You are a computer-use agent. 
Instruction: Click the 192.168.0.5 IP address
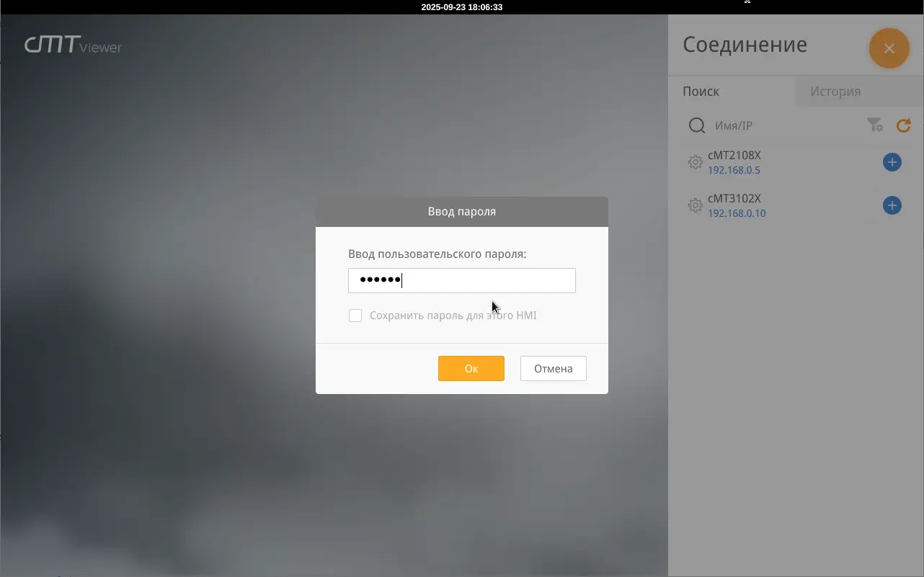click(x=734, y=171)
